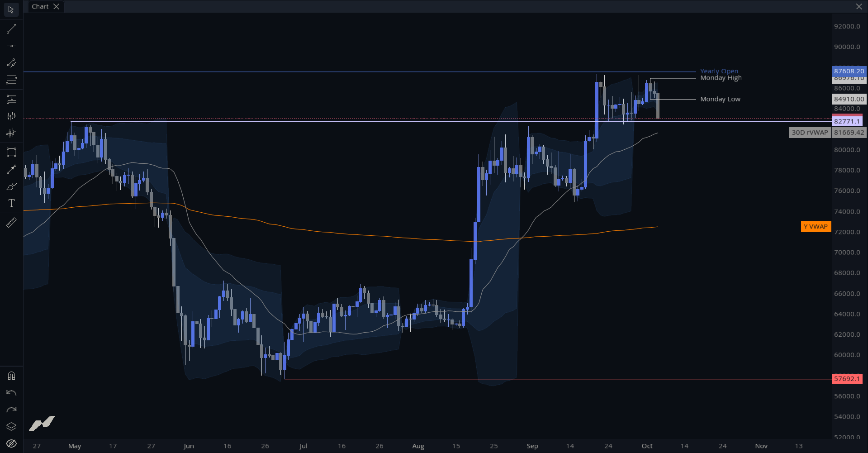The width and height of the screenshot is (868, 453).
Task: Select the crossed-out candles tool
Action: point(11,133)
